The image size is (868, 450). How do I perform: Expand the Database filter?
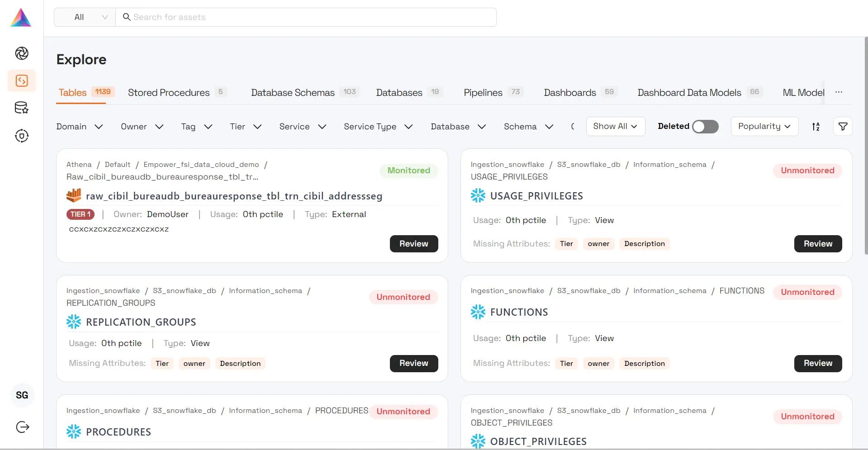(x=458, y=127)
